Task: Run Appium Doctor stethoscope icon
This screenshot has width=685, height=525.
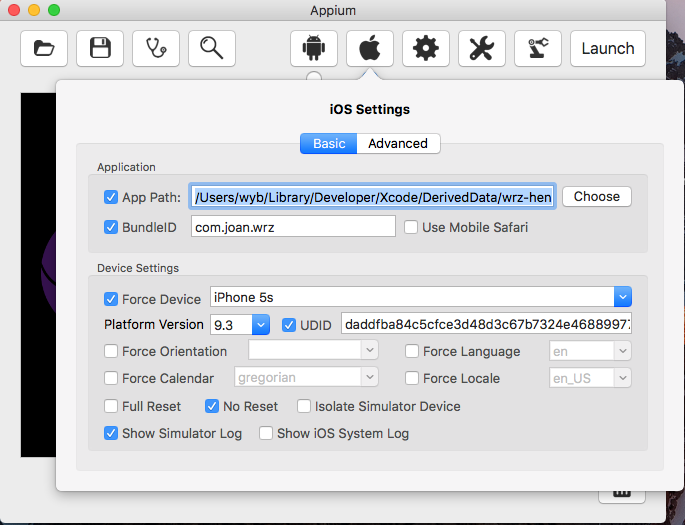Action: [156, 48]
